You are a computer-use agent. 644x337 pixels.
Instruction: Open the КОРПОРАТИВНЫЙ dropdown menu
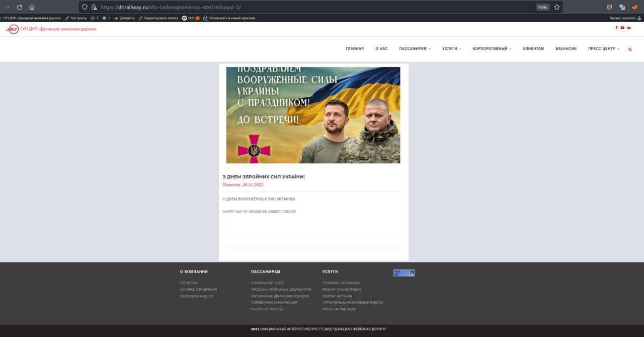[x=492, y=49]
